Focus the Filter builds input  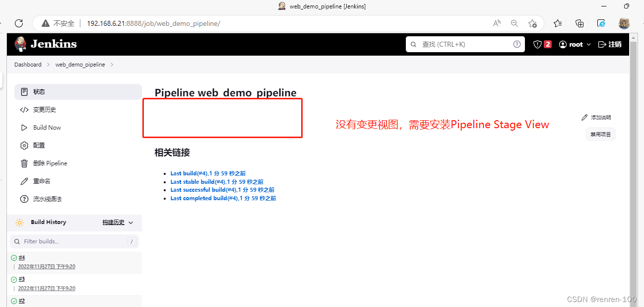(x=74, y=241)
